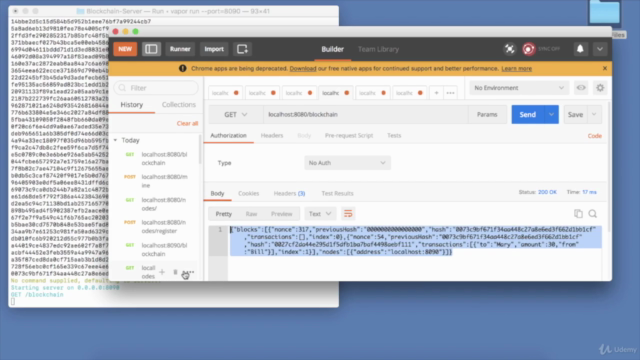640x360 pixels.
Task: Switch to the Team Library tab
Action: click(x=378, y=49)
